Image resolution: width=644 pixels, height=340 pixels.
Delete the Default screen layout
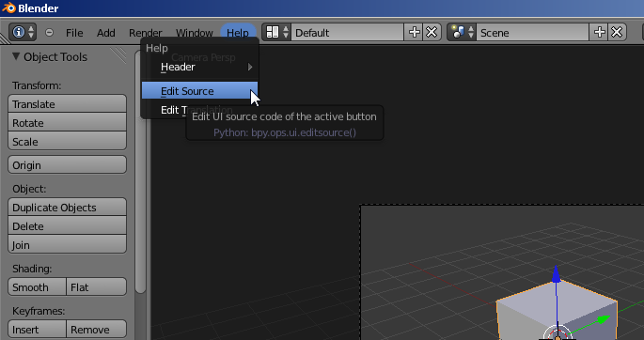coord(432,32)
